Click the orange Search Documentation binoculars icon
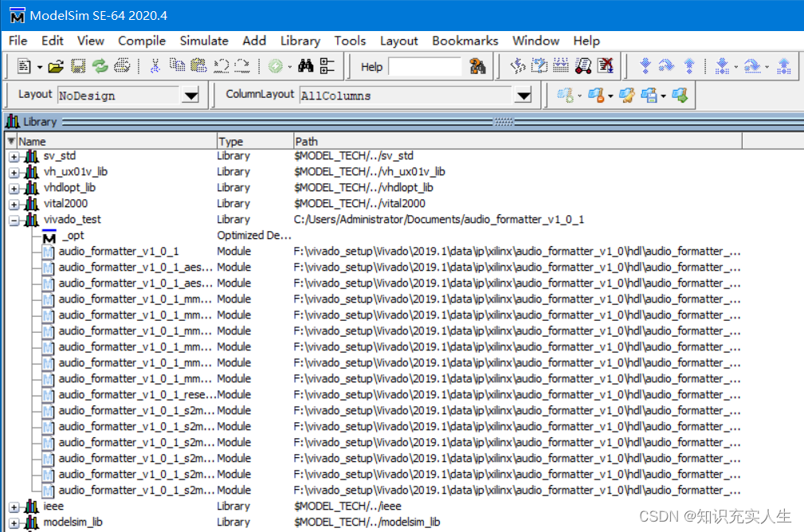The height and width of the screenshot is (532, 804). click(477, 66)
